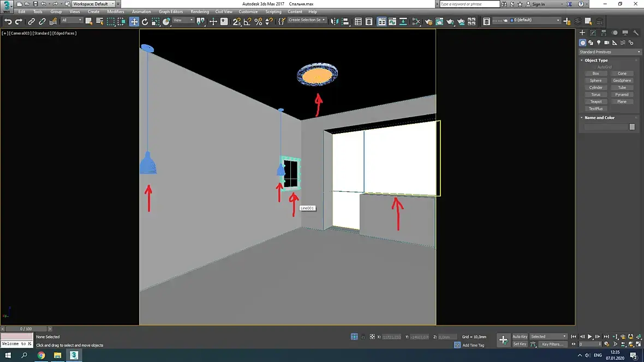Image resolution: width=644 pixels, height=362 pixels.
Task: Toggle Spinner Snap in toolbar
Action: pyautogui.click(x=269, y=21)
